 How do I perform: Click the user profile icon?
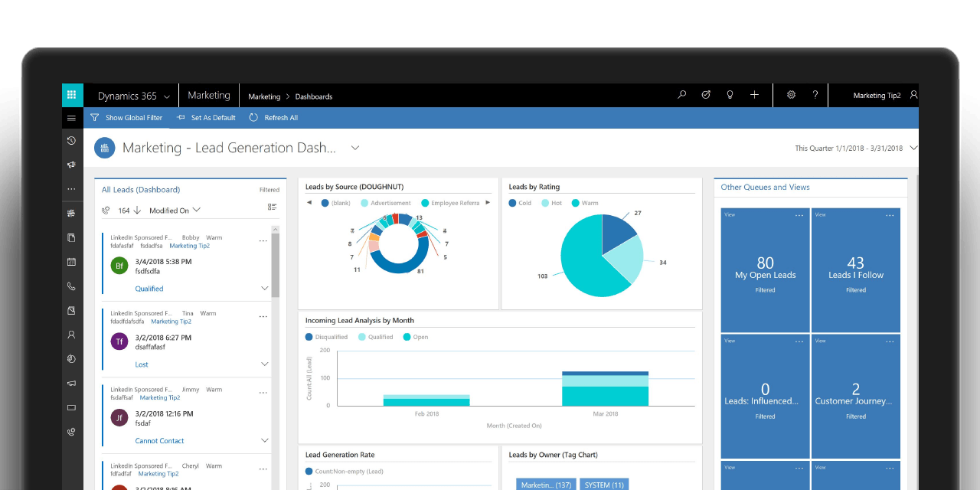pos(913,95)
